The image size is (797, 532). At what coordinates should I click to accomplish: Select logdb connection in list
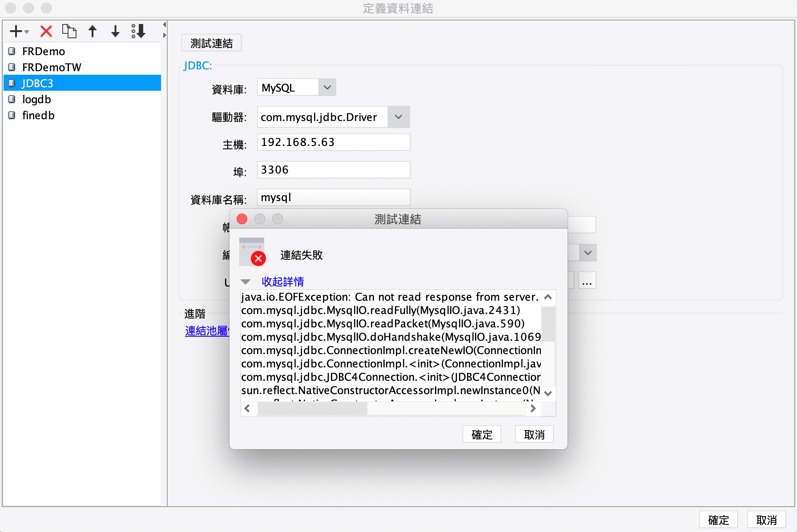[x=82, y=99]
